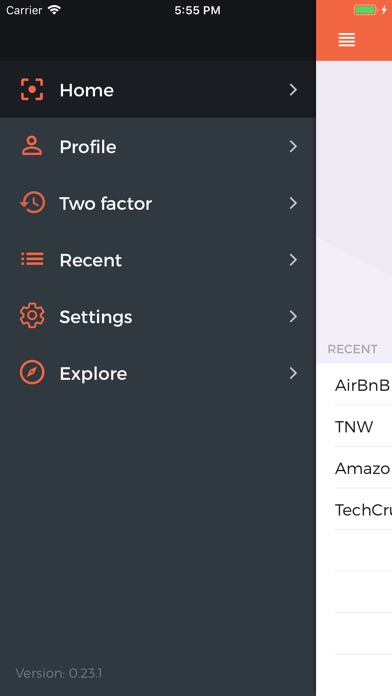Open the chevron next to Settings
This screenshot has width=392, height=696.
293,316
